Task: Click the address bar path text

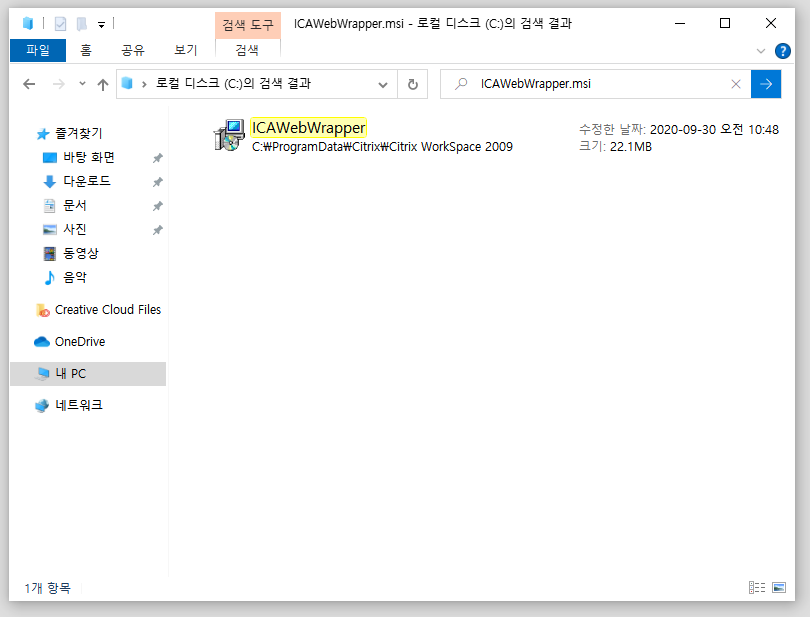Action: [233, 84]
